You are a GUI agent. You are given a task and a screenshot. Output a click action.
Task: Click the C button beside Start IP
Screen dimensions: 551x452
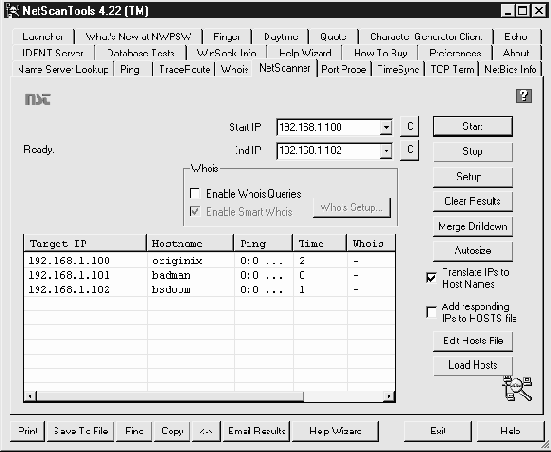[x=409, y=127]
